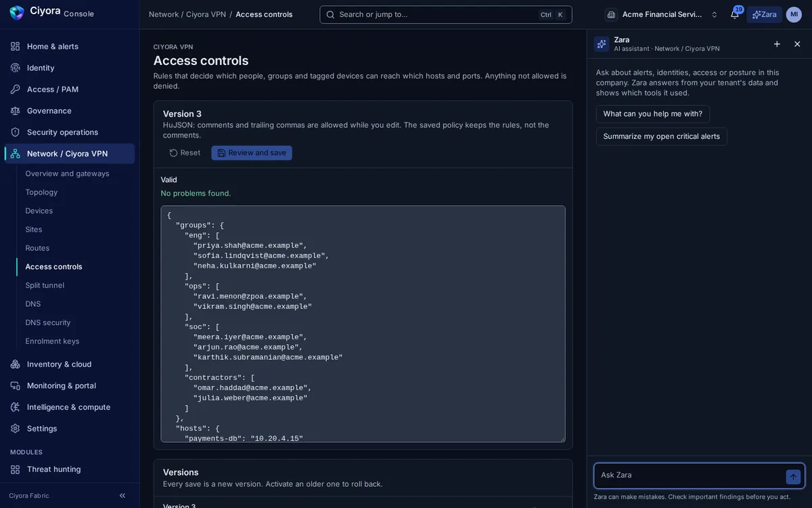Click the 'Version 3' editor heading
Screen dimensions: 812x508
point(182,114)
